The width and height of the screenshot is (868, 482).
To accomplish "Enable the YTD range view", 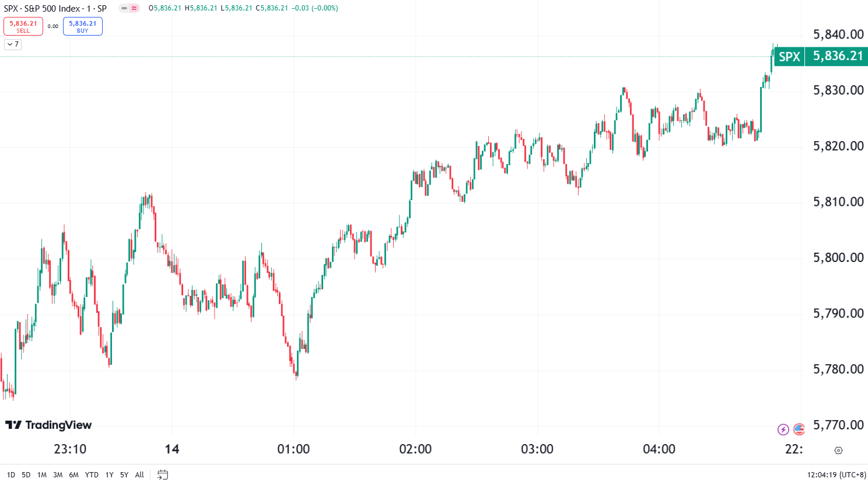I will [x=92, y=474].
